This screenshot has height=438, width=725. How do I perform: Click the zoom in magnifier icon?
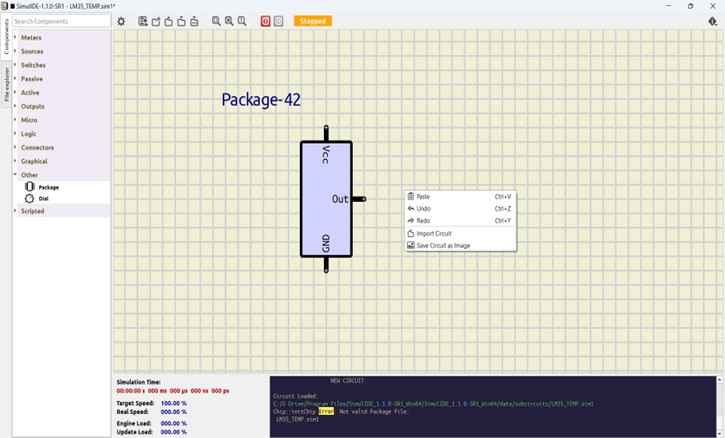tap(229, 21)
